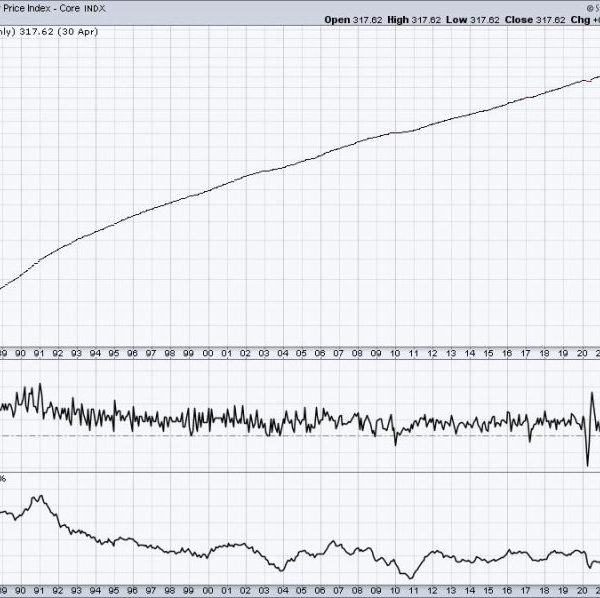This screenshot has width=600, height=598.
Task: Click the 91 year label on x-axis
Action: [39, 353]
